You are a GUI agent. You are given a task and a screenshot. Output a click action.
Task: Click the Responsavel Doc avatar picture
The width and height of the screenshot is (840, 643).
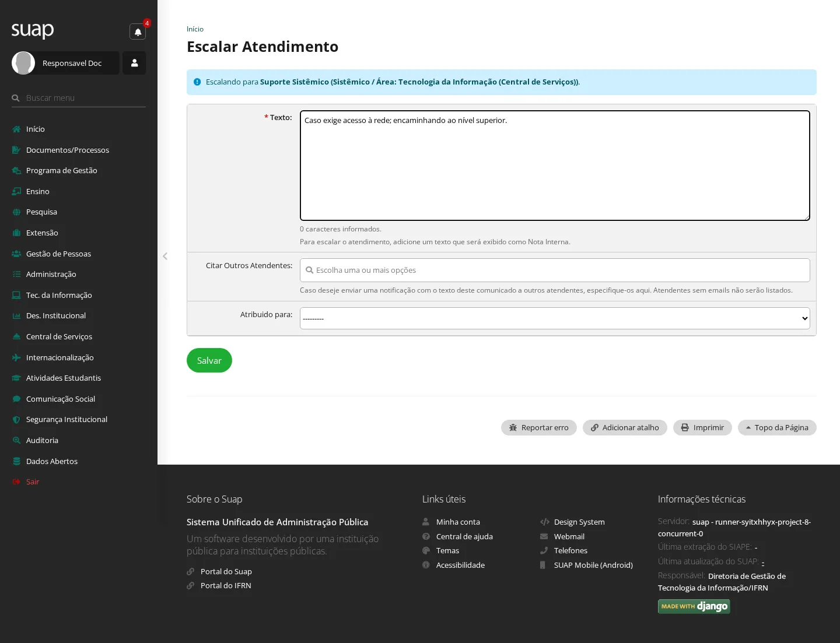coord(23,63)
